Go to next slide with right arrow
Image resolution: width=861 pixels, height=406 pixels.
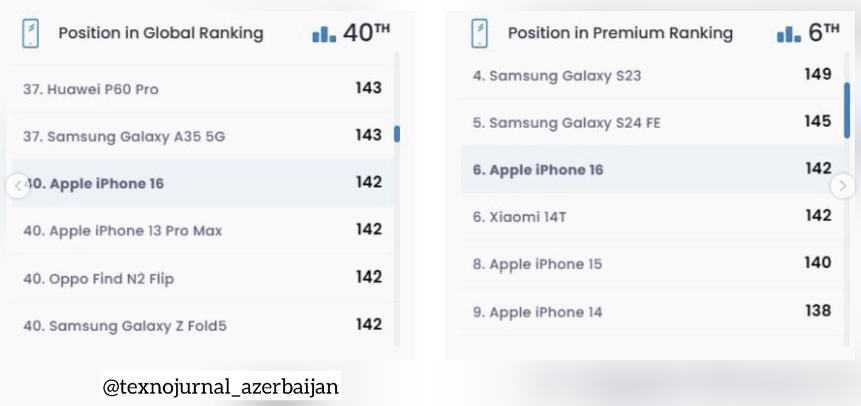click(x=843, y=186)
